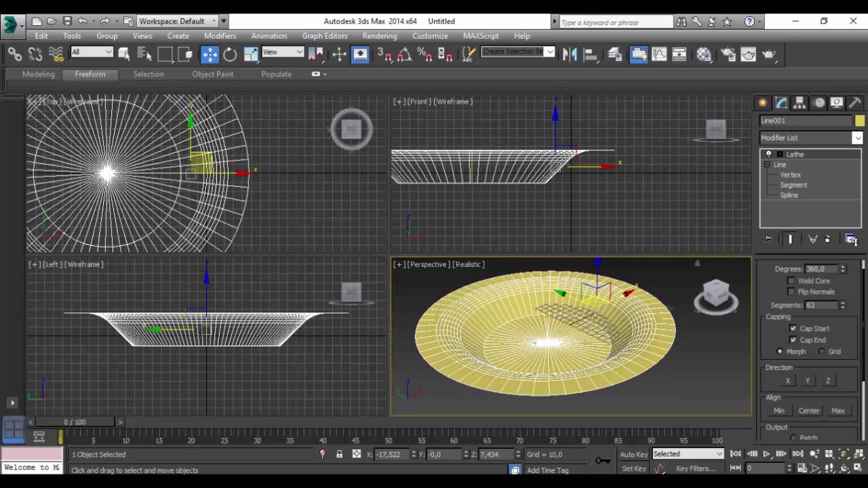
Task: Expand the Lathe modifier sub-levels
Action: click(x=780, y=154)
